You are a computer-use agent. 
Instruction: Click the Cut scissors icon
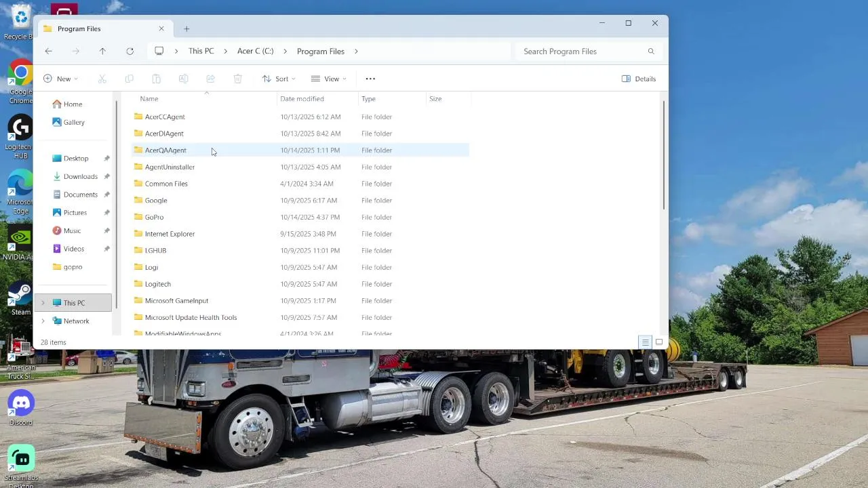coord(102,79)
